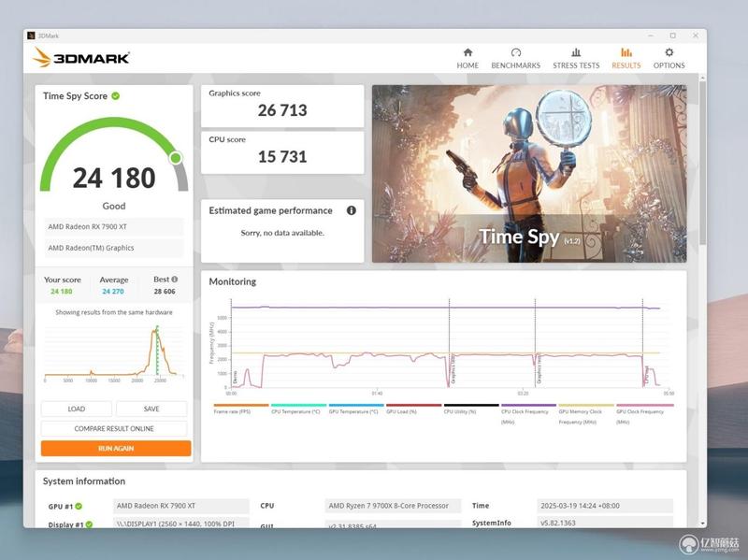The height and width of the screenshot is (560, 748).
Task: Click the scroll-up arrow at top right
Action: 702,77
